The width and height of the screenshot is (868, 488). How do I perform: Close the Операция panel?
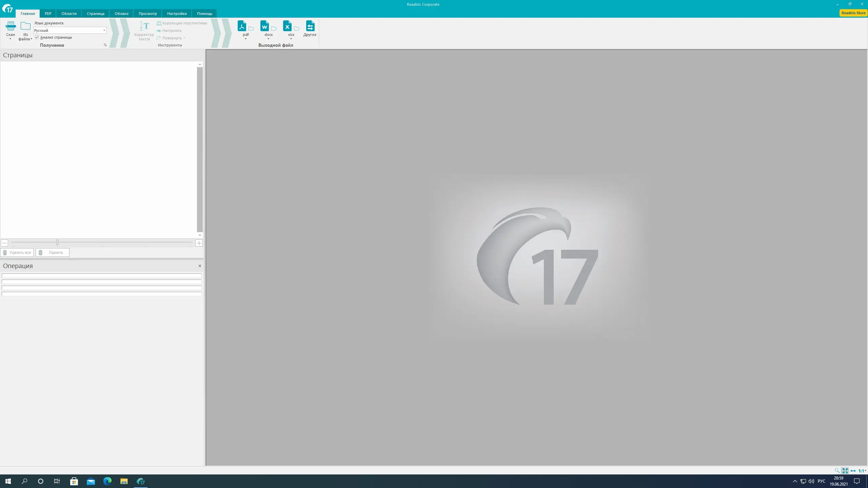(200, 266)
